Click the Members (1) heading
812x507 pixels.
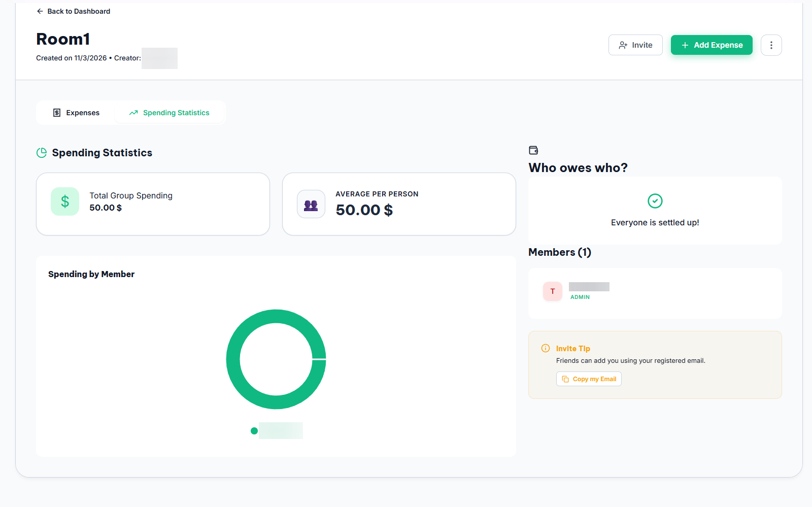tap(560, 252)
